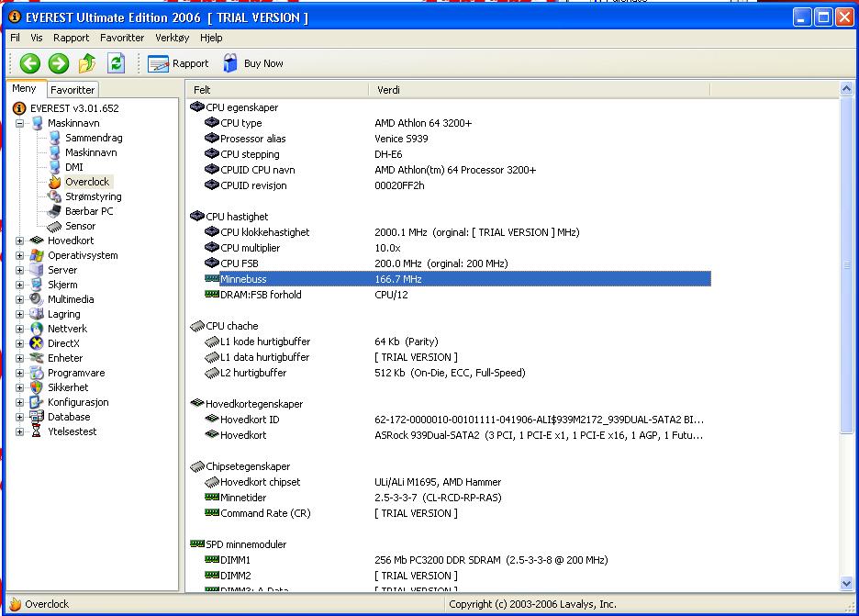The width and height of the screenshot is (859, 616).
Task: Click the Strømstyring power icon
Action: tap(55, 196)
